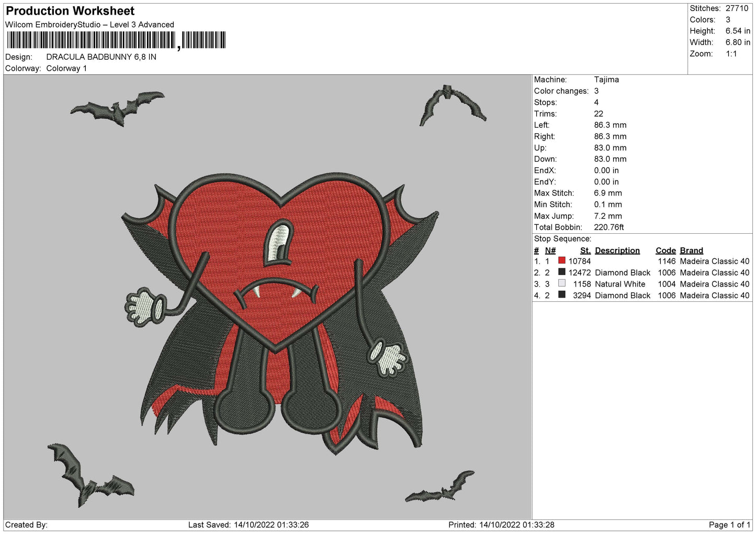Click the black swatch for stitch count 3294

[562, 295]
